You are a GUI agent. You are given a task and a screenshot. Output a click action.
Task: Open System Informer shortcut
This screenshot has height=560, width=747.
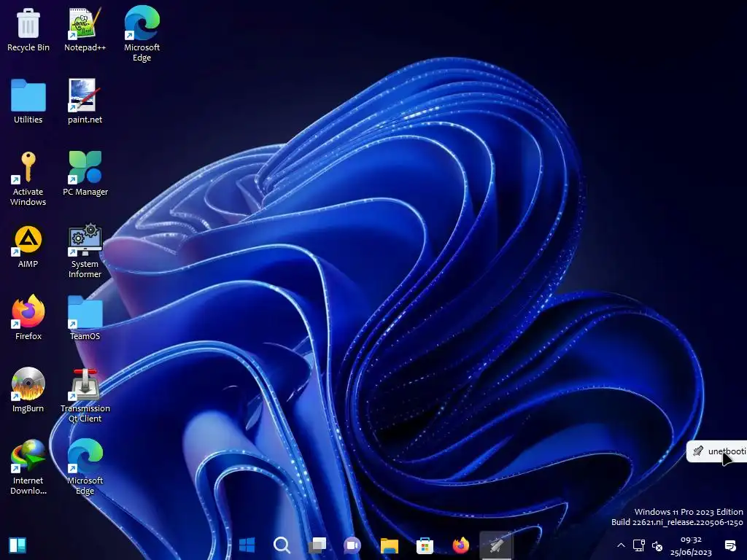(85, 251)
